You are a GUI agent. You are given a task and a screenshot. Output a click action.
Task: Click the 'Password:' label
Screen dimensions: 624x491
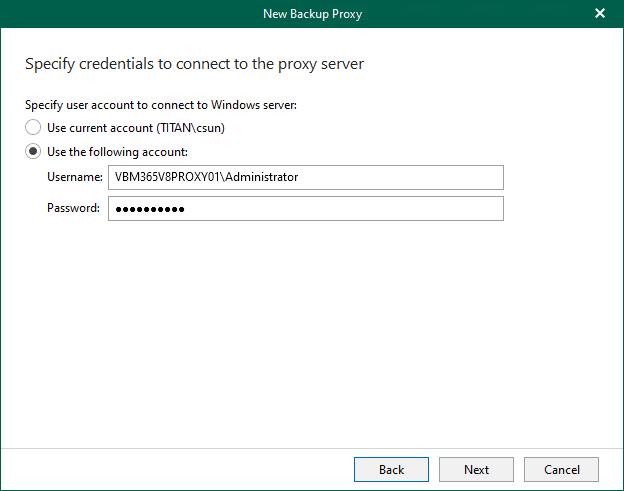pyautogui.click(x=73, y=208)
